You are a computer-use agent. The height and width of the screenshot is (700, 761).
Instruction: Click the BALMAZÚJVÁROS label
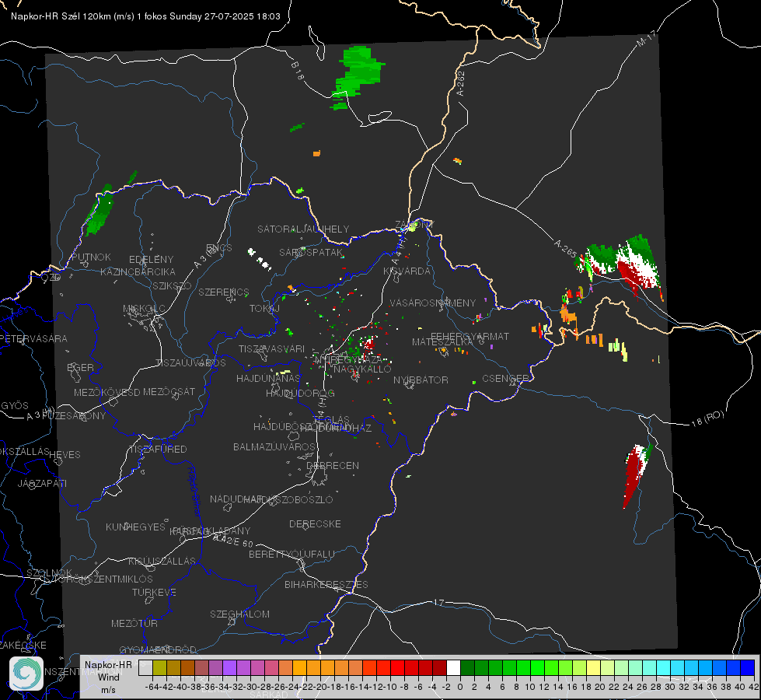click(x=274, y=446)
